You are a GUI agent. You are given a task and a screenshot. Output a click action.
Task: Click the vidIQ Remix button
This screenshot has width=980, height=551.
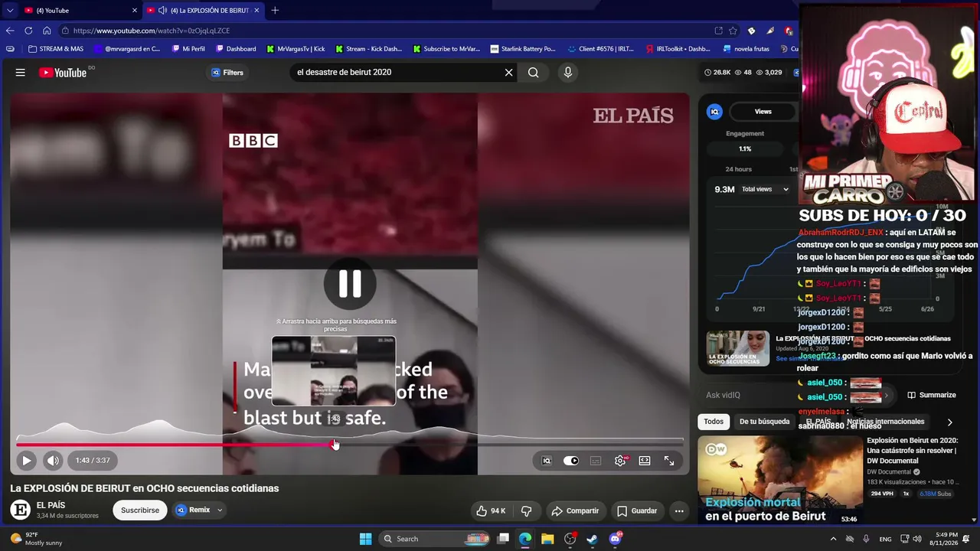(x=193, y=510)
